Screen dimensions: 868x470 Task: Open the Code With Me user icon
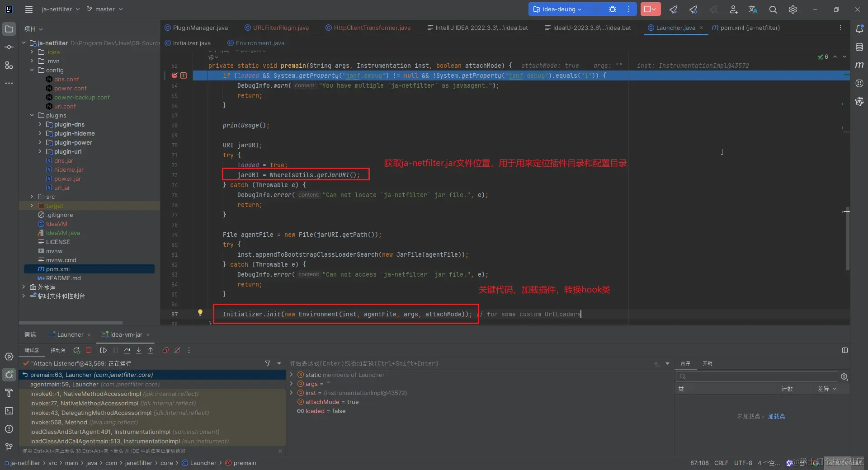click(x=733, y=9)
